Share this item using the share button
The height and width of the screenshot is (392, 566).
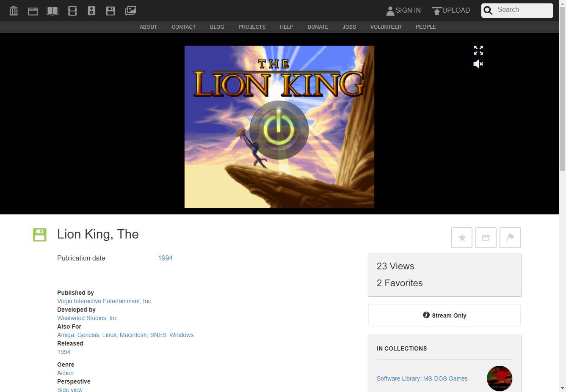[x=486, y=238]
